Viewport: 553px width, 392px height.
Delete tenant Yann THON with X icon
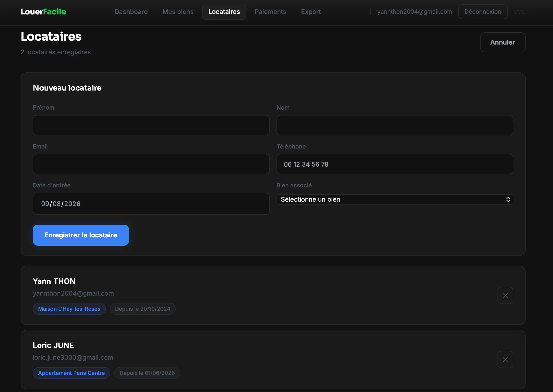point(505,295)
